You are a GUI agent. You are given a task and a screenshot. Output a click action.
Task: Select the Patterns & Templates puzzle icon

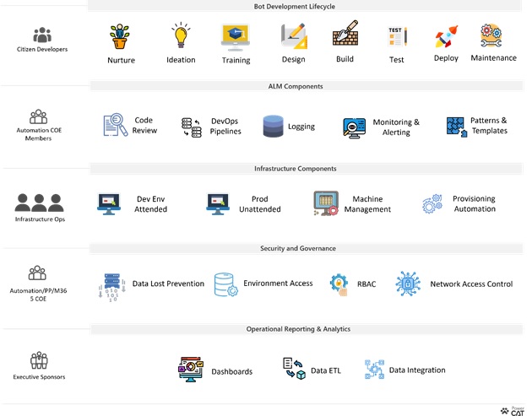point(457,127)
